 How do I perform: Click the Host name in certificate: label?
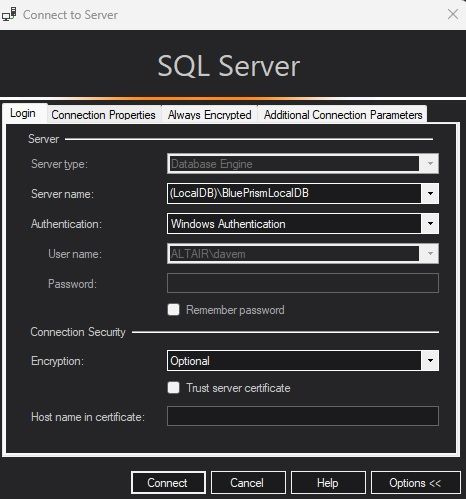[87, 417]
